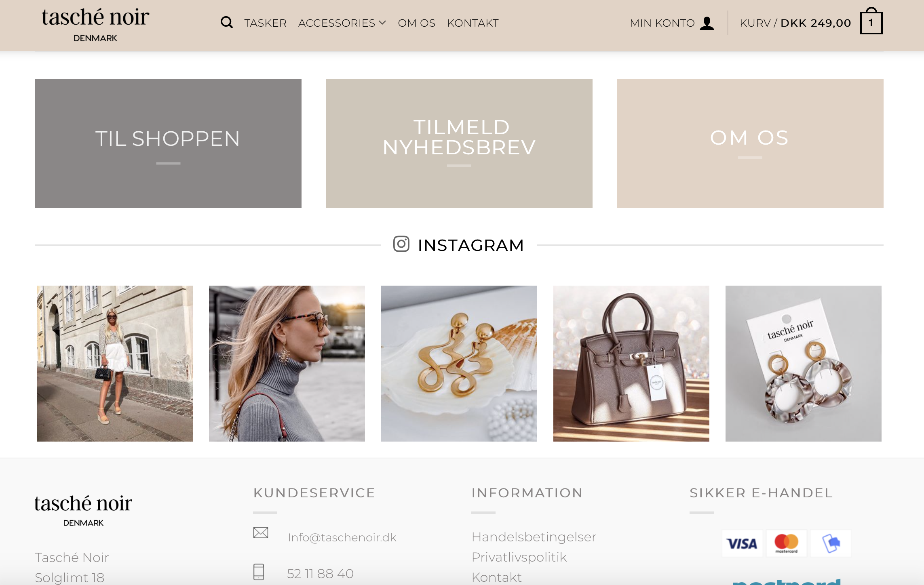
Task: Click the Til Shoppen banner
Action: [x=168, y=143]
